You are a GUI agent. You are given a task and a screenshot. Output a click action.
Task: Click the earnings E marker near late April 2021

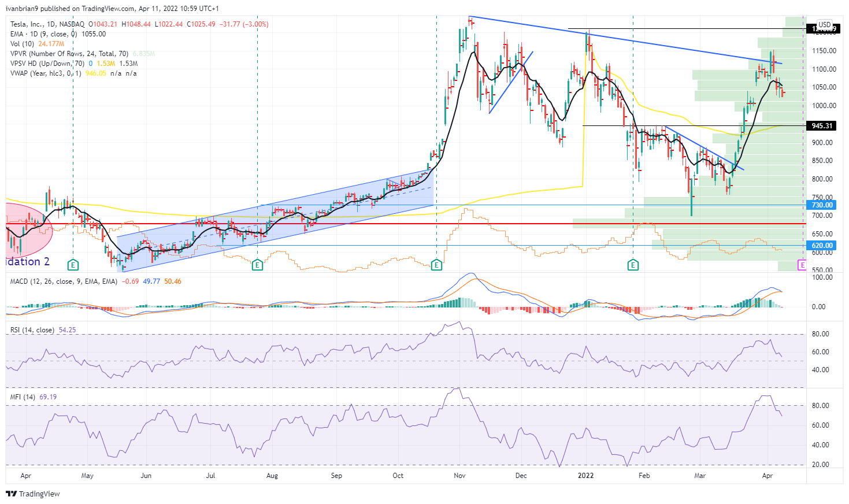coord(73,265)
